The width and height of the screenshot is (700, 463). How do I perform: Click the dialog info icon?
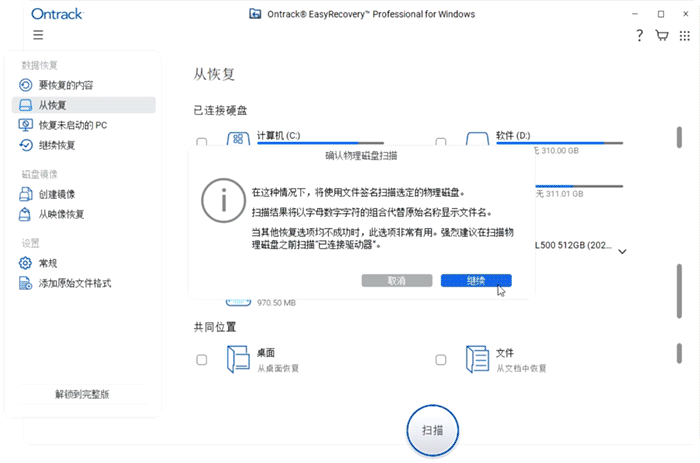pyautogui.click(x=223, y=200)
